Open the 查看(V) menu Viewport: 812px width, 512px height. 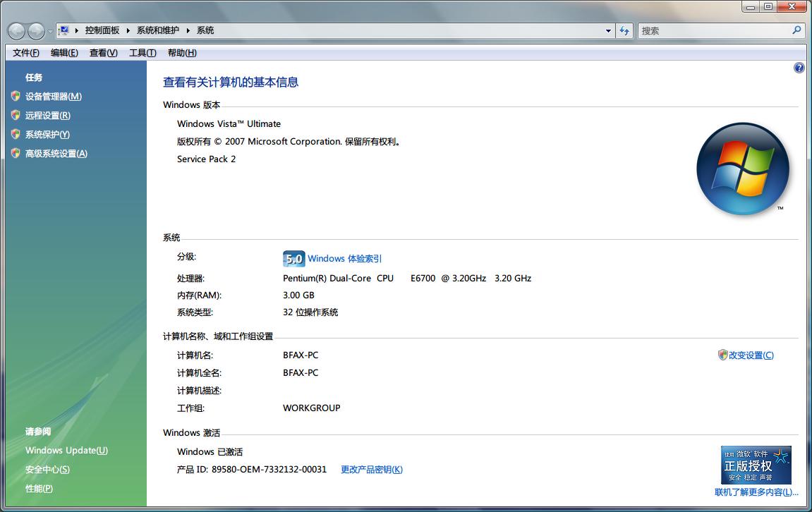(104, 53)
